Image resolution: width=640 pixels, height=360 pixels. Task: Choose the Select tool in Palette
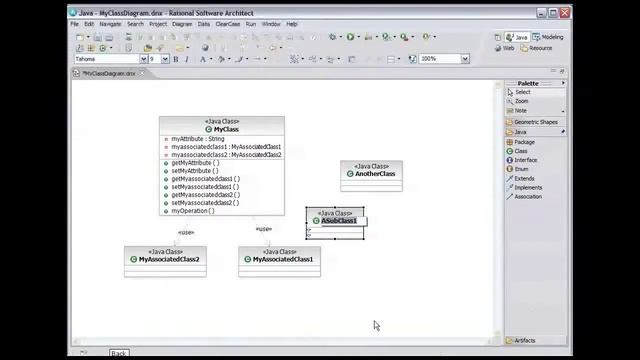click(x=536, y=92)
